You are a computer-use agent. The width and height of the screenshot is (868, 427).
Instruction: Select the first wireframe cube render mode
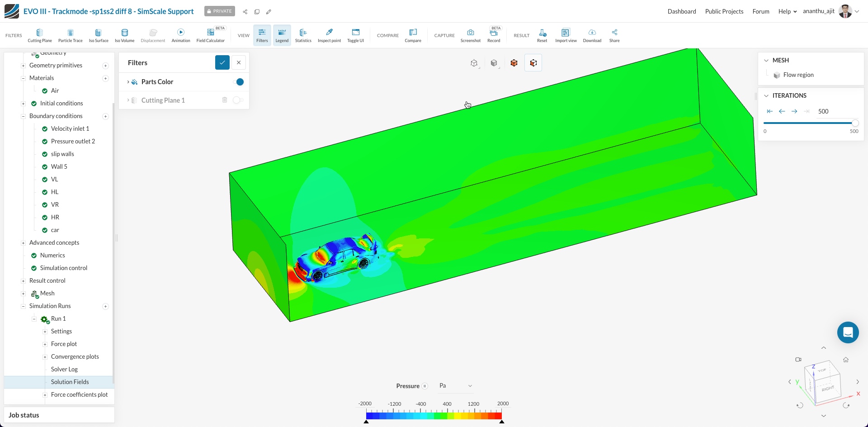pyautogui.click(x=474, y=63)
